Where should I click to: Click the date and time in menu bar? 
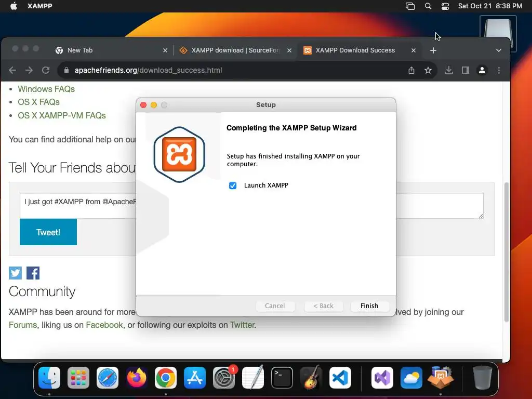[490, 6]
